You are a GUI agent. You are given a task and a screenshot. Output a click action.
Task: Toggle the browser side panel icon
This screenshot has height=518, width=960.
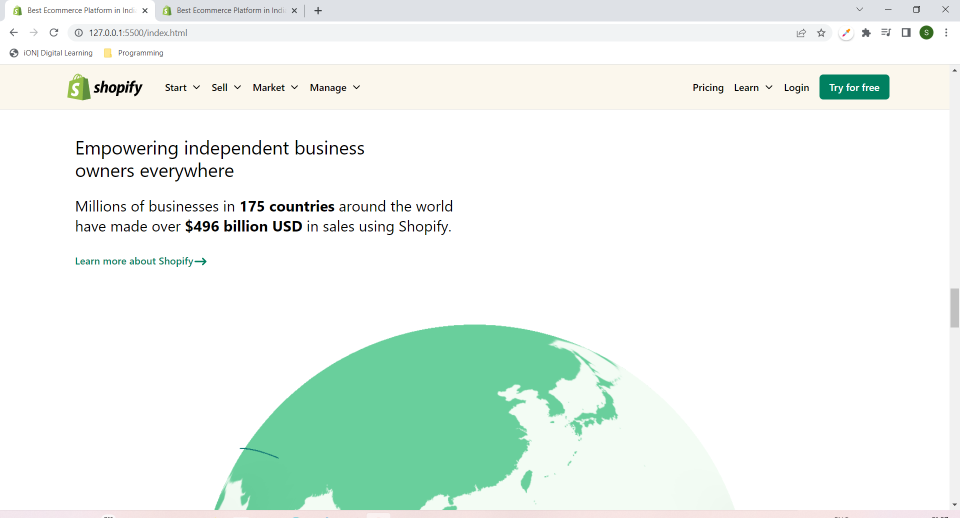[906, 32]
